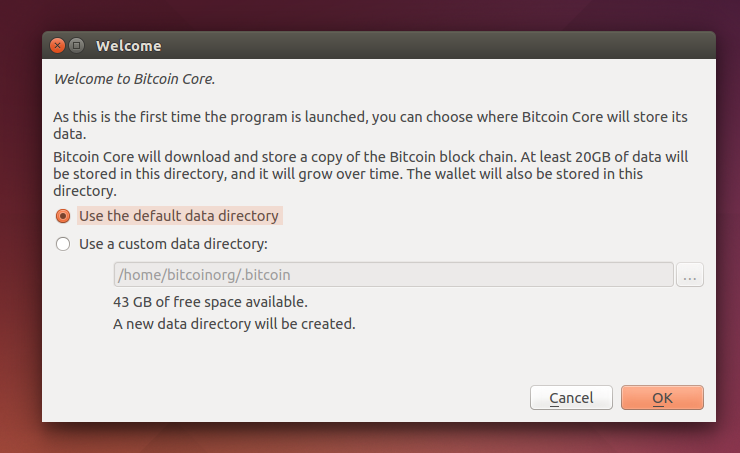Click the 'Use the default data directory' label
The image size is (740, 453).
click(179, 216)
